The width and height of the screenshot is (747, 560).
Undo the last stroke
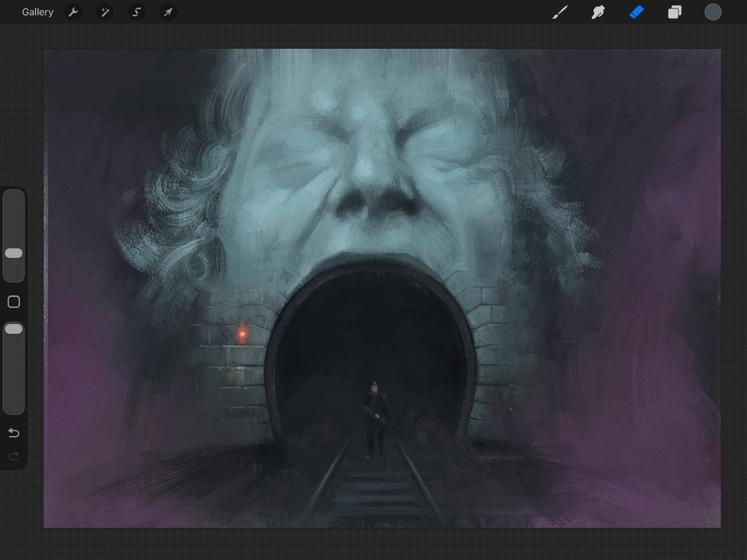(x=14, y=433)
